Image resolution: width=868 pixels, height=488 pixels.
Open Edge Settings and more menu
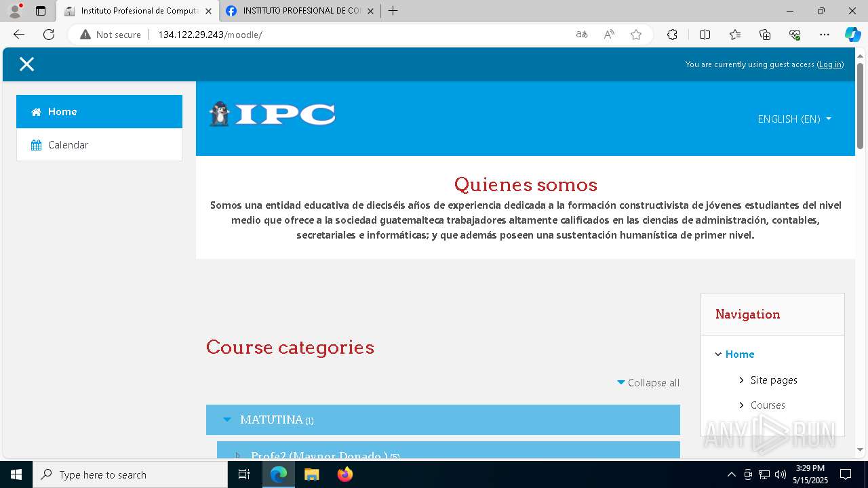[825, 35]
